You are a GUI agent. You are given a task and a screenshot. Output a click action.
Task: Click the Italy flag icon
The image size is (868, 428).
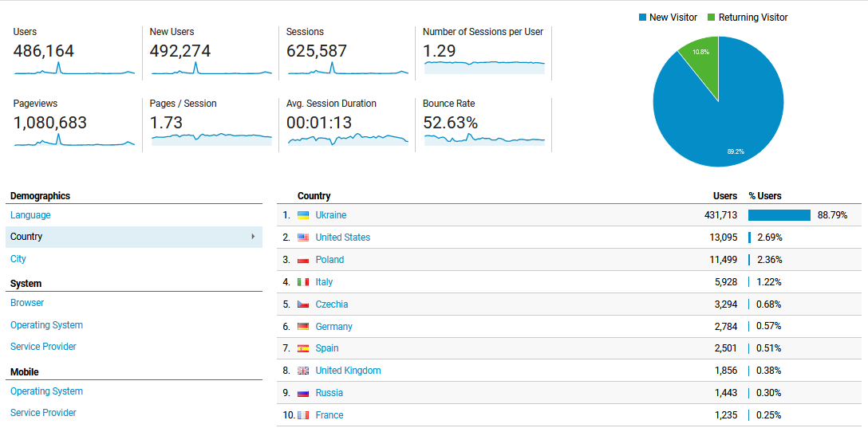tap(303, 282)
